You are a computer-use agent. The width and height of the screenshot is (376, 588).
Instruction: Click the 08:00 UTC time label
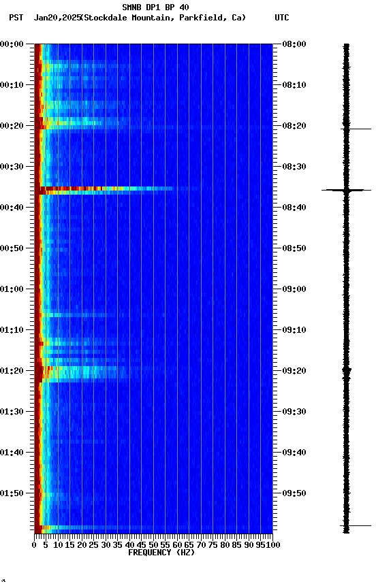294,44
